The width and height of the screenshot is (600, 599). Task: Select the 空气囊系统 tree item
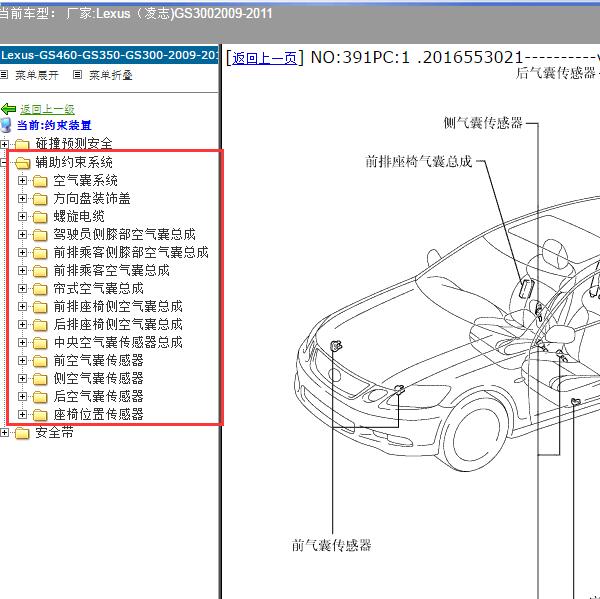85,180
